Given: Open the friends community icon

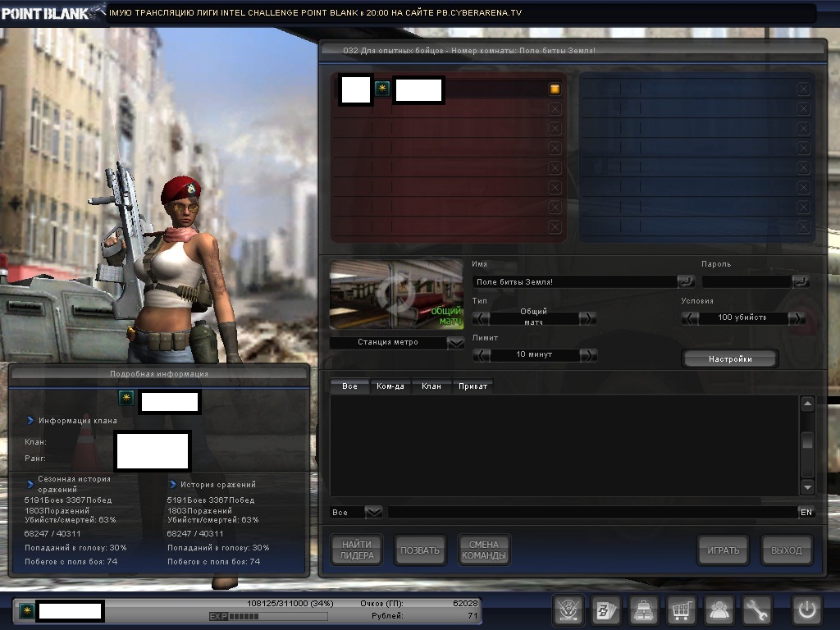Looking at the screenshot, I should click(719, 610).
